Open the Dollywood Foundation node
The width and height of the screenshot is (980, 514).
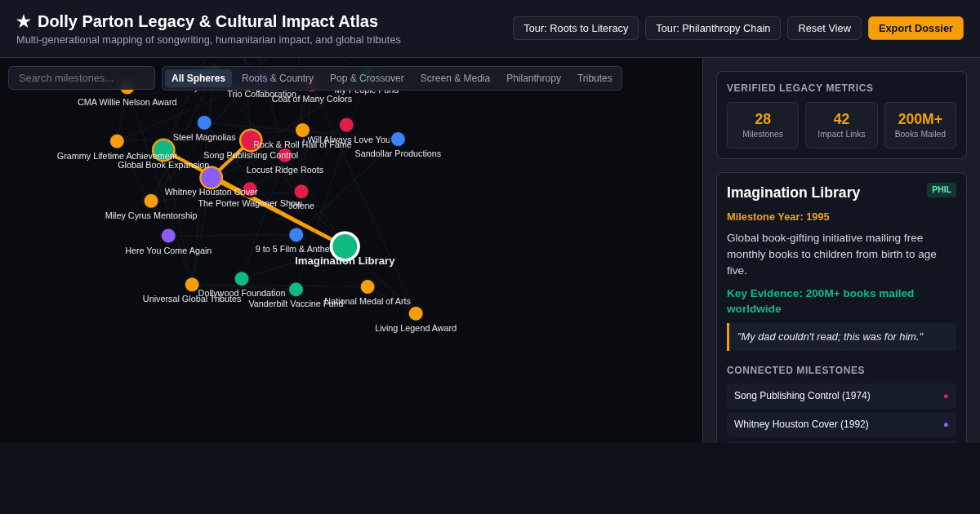pyautogui.click(x=242, y=279)
